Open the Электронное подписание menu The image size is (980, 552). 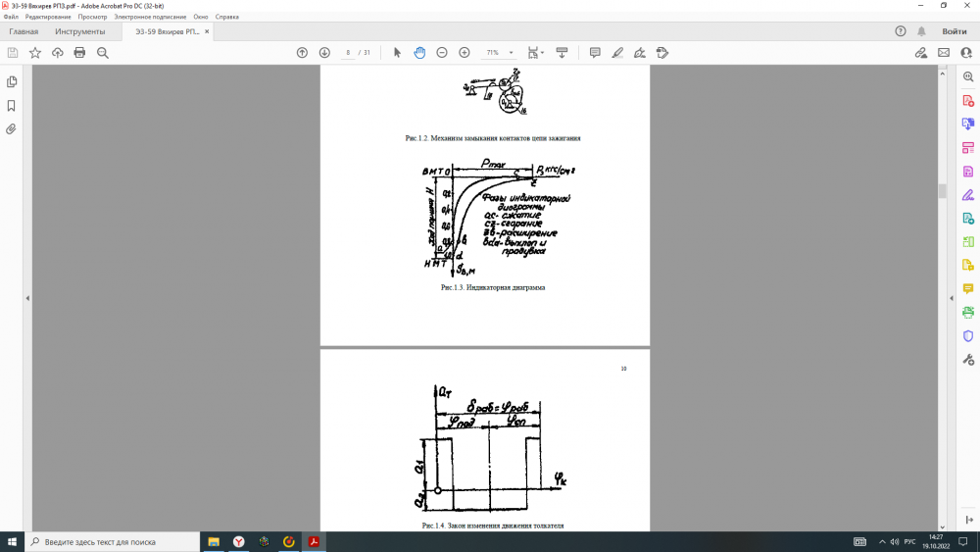tap(150, 17)
